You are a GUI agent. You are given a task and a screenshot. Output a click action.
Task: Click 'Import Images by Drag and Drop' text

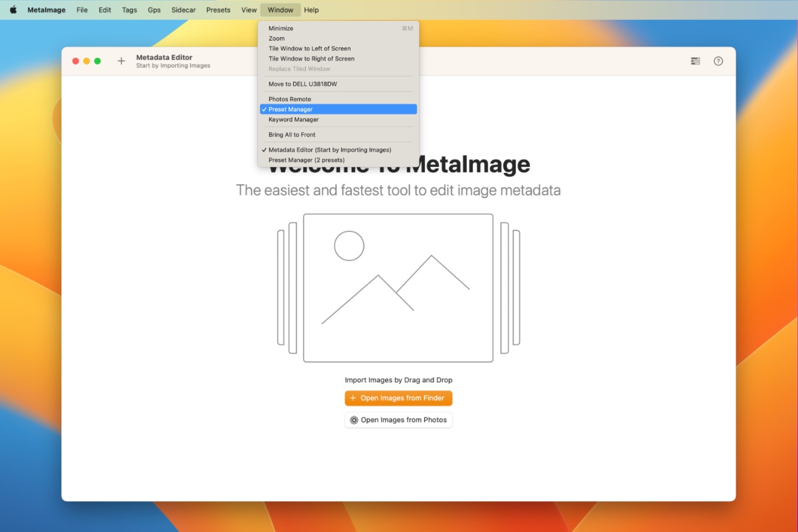coord(398,380)
